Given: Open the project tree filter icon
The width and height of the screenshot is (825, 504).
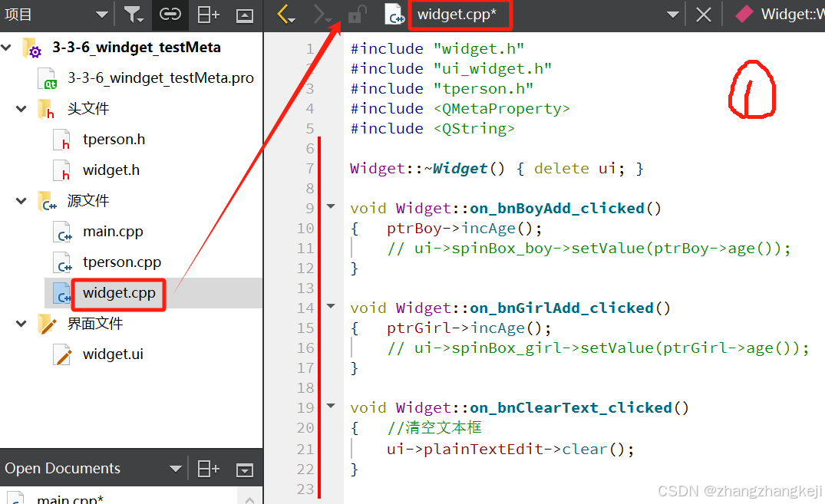Looking at the screenshot, I should click(x=133, y=15).
